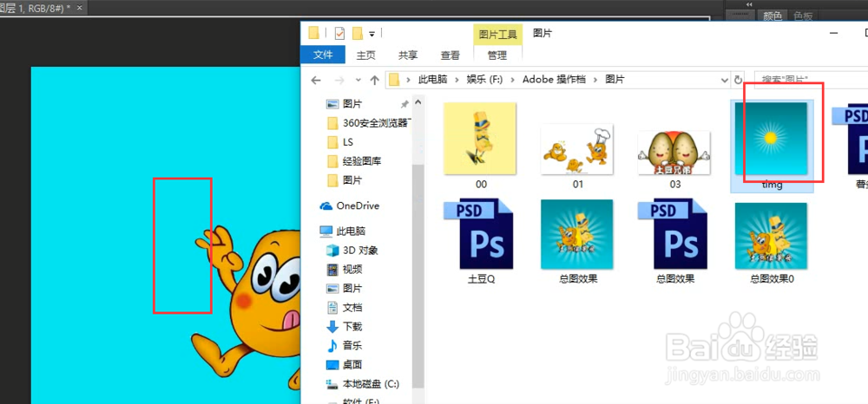The width and height of the screenshot is (868, 404).
Task: Select pinned 图片 at top of sidebar
Action: [352, 104]
